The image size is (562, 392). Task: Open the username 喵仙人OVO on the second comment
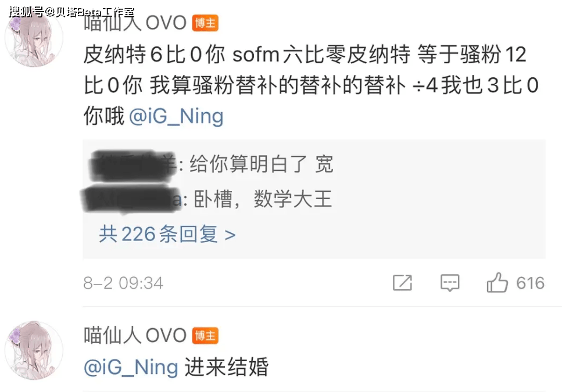tap(135, 336)
